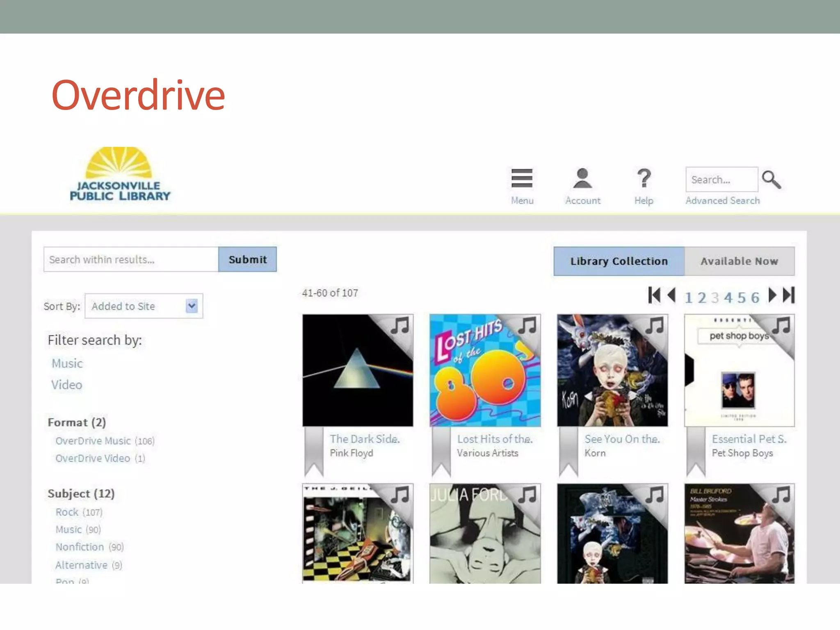840x630 pixels.
Task: Jump to first page of results
Action: pos(655,295)
